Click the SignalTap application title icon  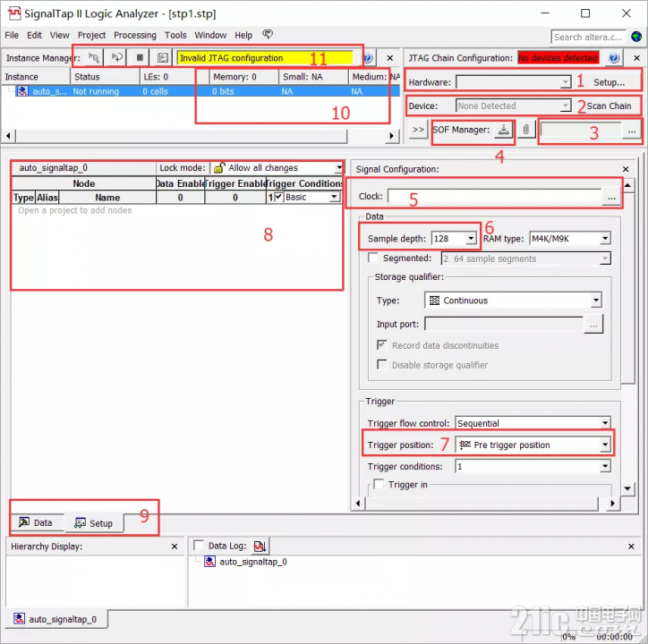coord(13,13)
